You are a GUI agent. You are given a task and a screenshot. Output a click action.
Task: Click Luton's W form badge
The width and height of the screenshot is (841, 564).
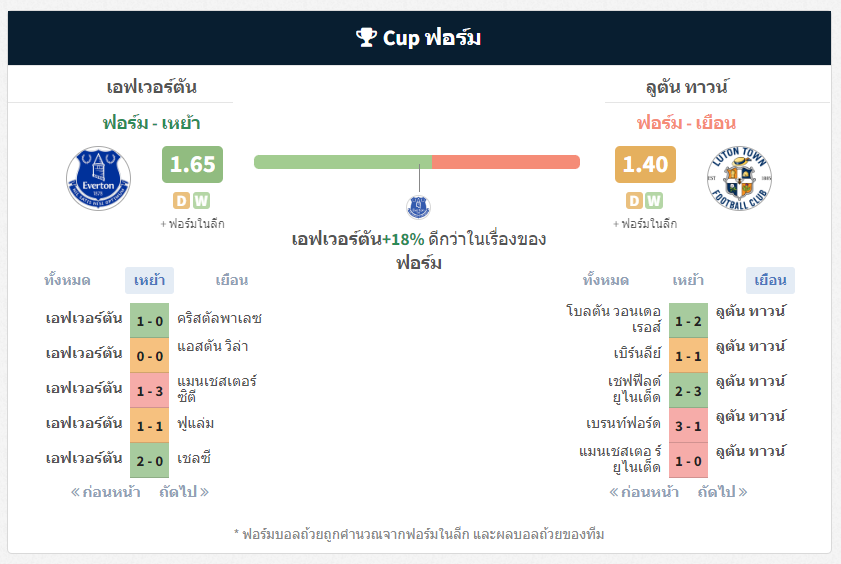click(654, 201)
